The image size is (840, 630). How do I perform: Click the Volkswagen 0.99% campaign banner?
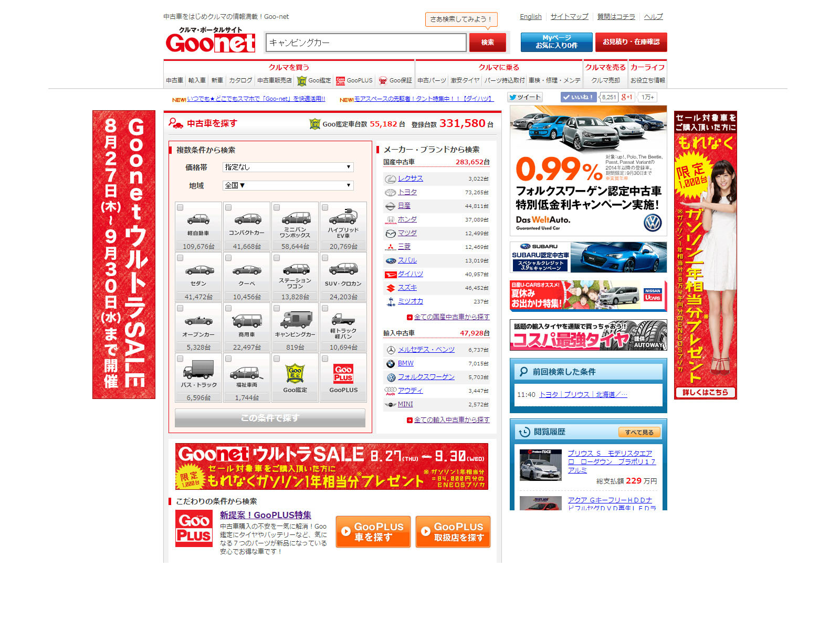(x=589, y=171)
